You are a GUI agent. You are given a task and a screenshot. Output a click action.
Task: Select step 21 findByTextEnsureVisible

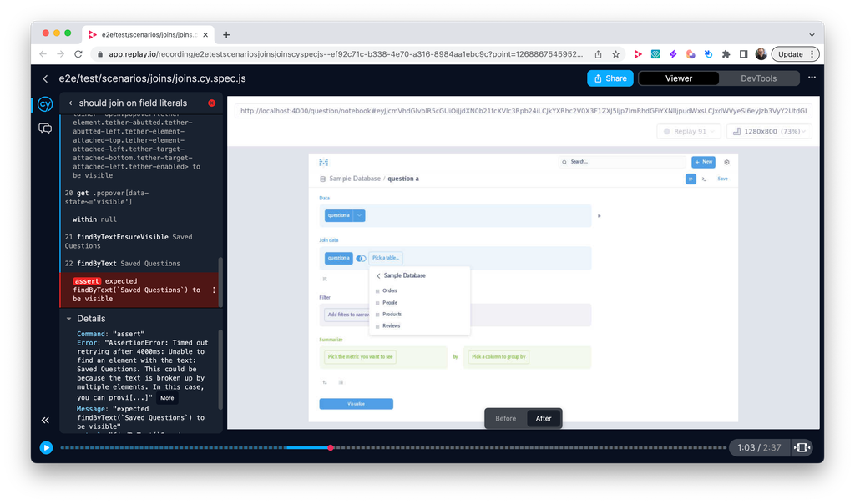tap(139, 241)
